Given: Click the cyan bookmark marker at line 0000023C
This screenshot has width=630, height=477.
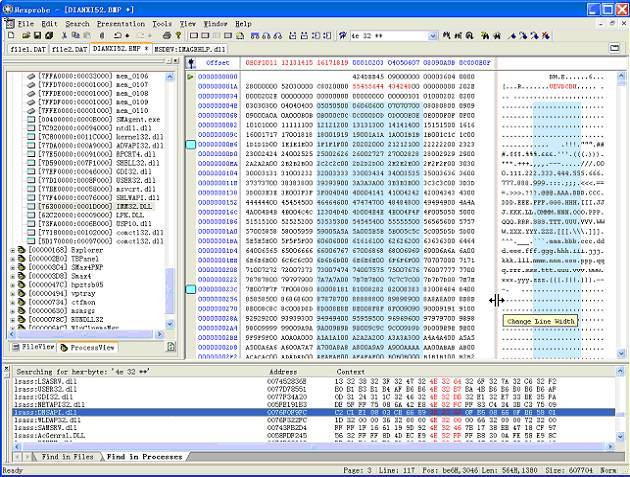Looking at the screenshot, I should point(190,289).
